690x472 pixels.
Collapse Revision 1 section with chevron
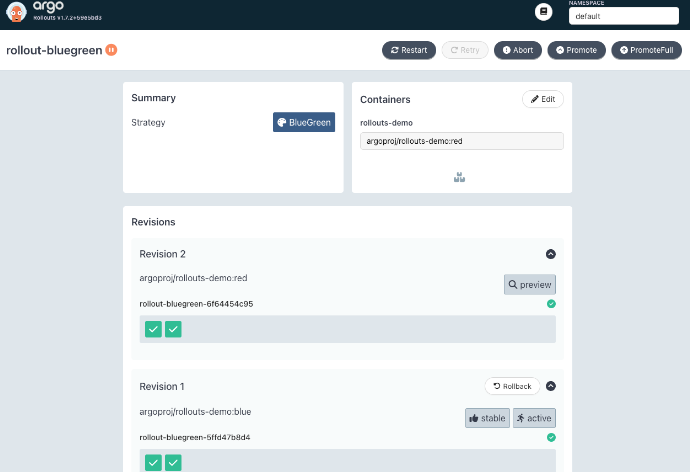[x=551, y=386]
